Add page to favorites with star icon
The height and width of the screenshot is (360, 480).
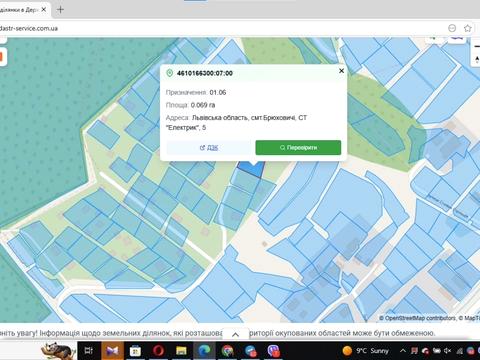click(468, 28)
